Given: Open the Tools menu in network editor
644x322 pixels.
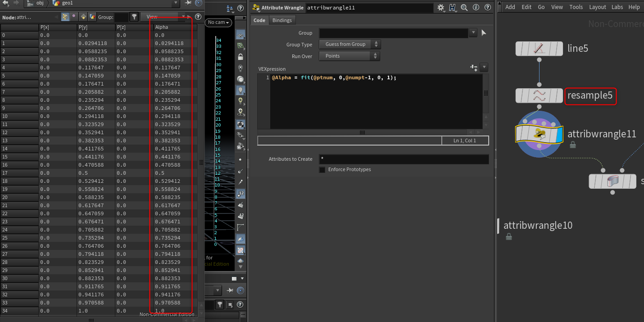Looking at the screenshot, I should [x=576, y=7].
